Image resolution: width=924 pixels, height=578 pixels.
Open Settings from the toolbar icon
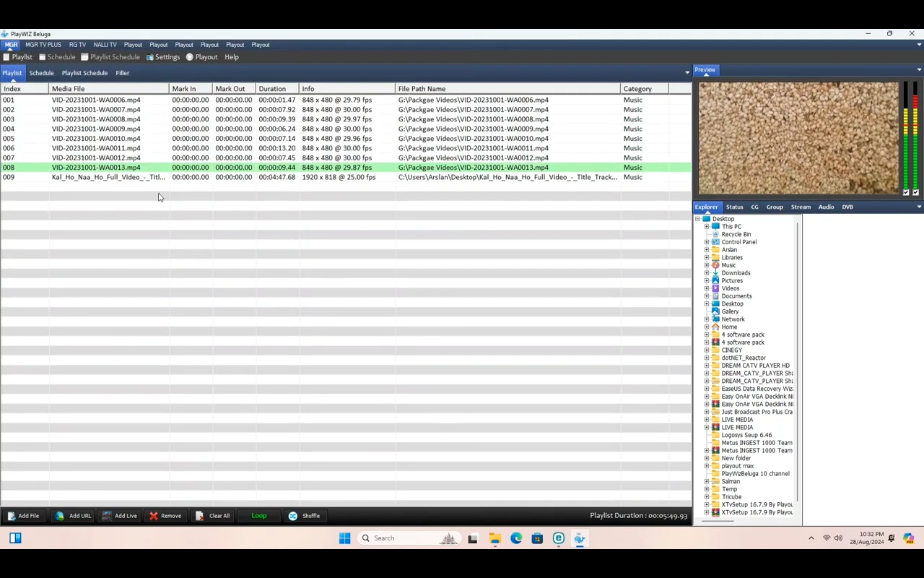pos(150,57)
